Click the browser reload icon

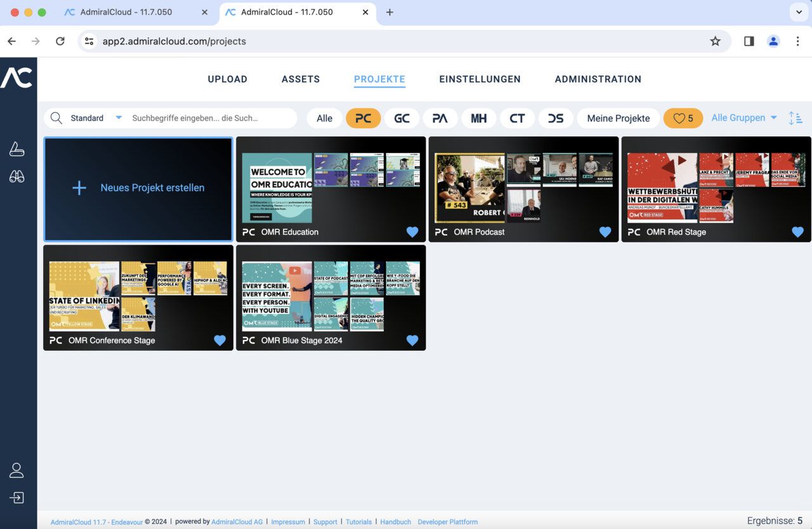[x=60, y=41]
